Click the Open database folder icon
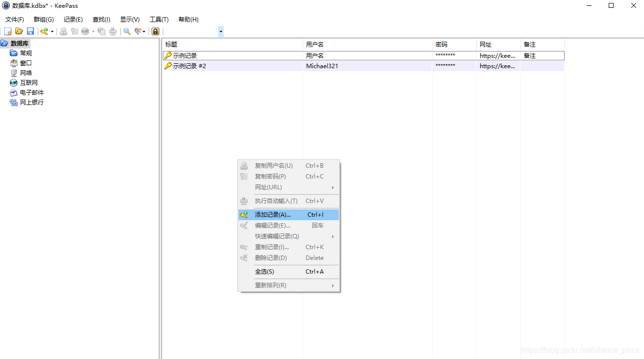Viewport: 644px width, 359px height. (19, 31)
